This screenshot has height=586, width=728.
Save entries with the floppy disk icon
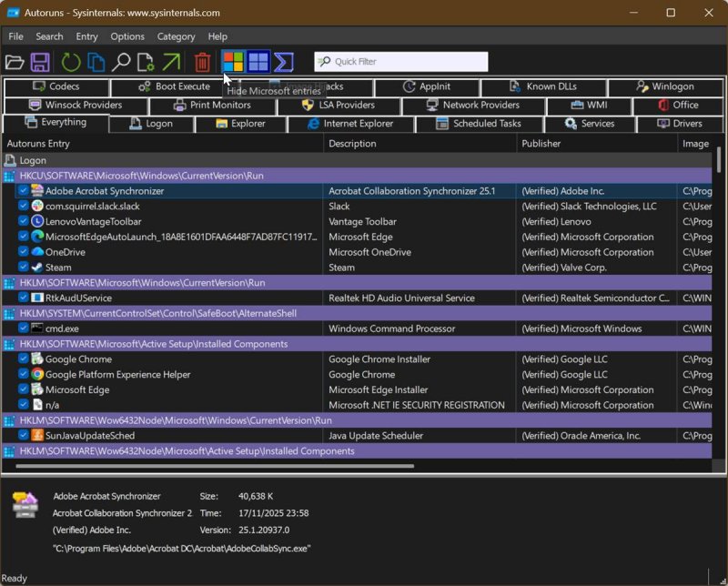(40, 62)
